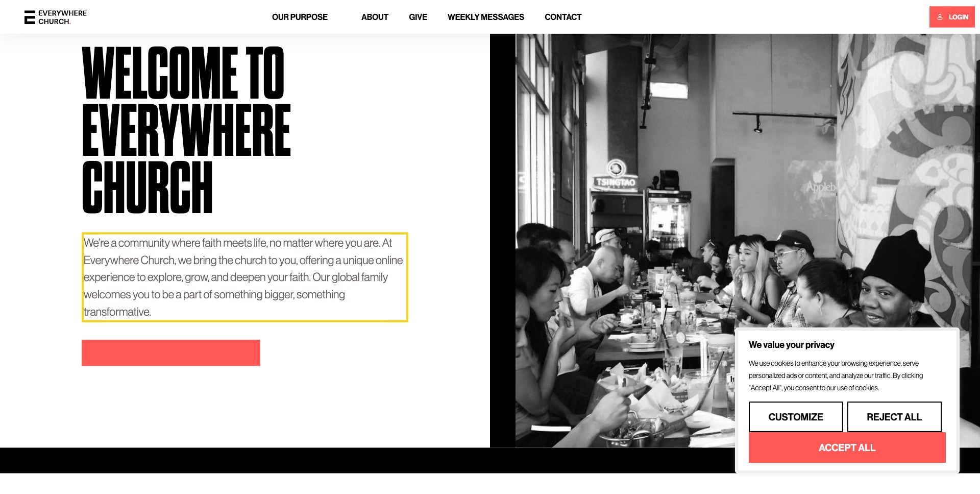Accept all cookies in privacy popup
Viewport: 980px width, 494px height.
pos(847,448)
